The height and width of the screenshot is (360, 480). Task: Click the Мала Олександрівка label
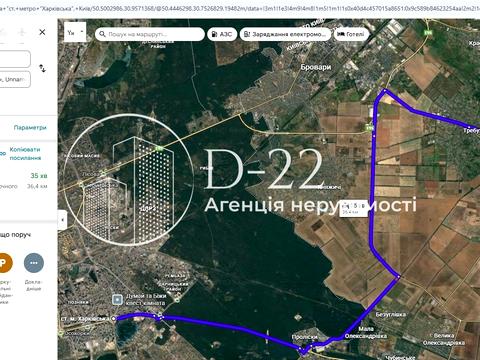tap(366, 332)
